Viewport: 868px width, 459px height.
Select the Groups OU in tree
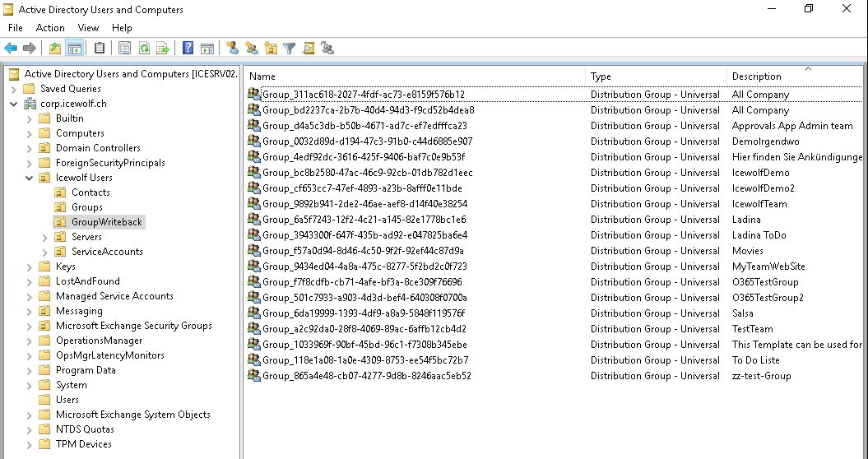87,207
